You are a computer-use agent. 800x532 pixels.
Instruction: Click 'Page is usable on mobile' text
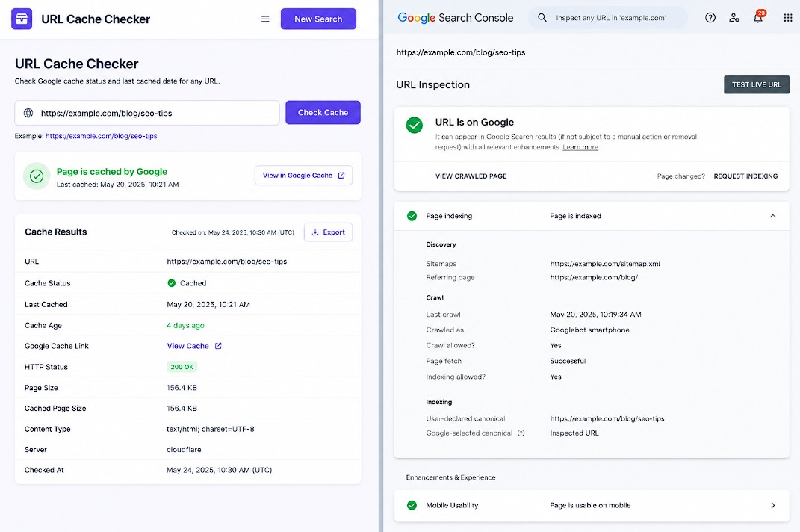click(590, 505)
